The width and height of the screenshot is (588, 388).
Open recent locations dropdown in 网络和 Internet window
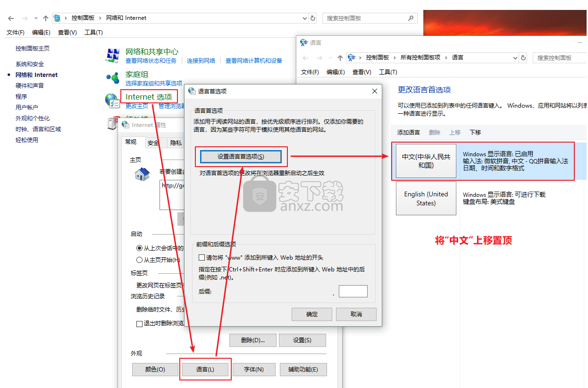(36, 18)
